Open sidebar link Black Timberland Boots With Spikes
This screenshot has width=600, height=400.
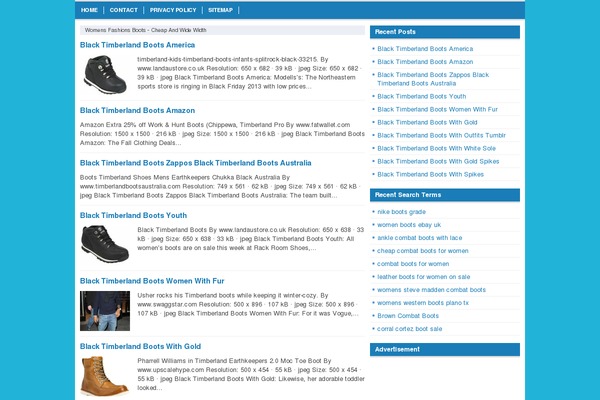pyautogui.click(x=430, y=174)
